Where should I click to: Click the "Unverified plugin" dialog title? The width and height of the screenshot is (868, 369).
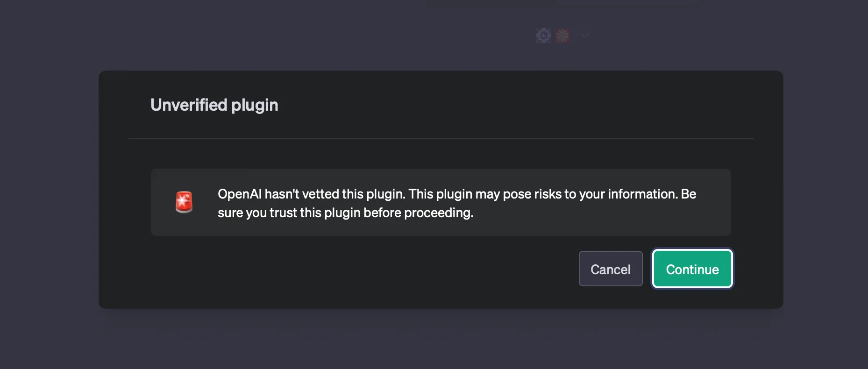point(214,105)
